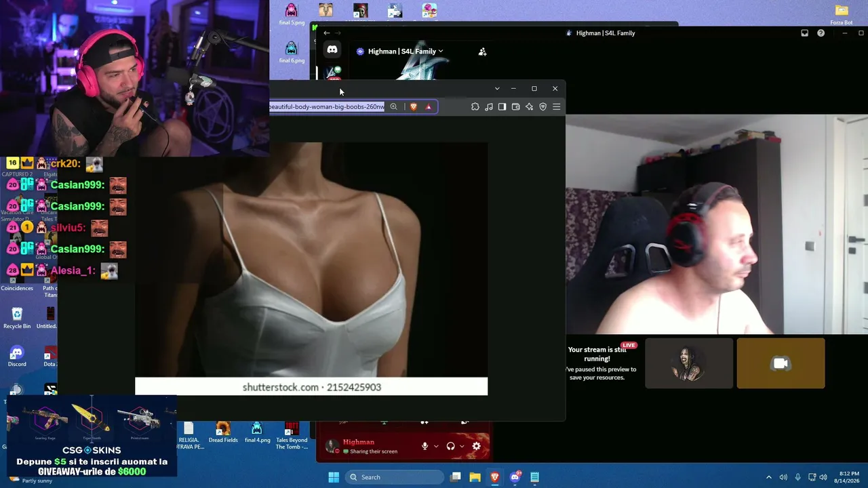The width and height of the screenshot is (868, 488).
Task: Go back in Discord navigation
Action: (x=326, y=33)
